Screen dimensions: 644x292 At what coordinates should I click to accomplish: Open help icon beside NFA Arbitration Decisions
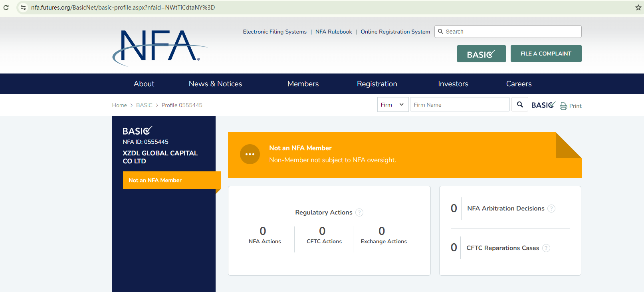click(x=551, y=209)
